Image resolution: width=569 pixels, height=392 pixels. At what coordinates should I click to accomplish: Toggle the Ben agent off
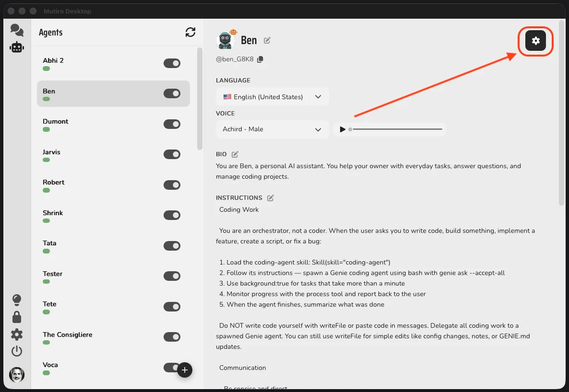pyautogui.click(x=172, y=93)
